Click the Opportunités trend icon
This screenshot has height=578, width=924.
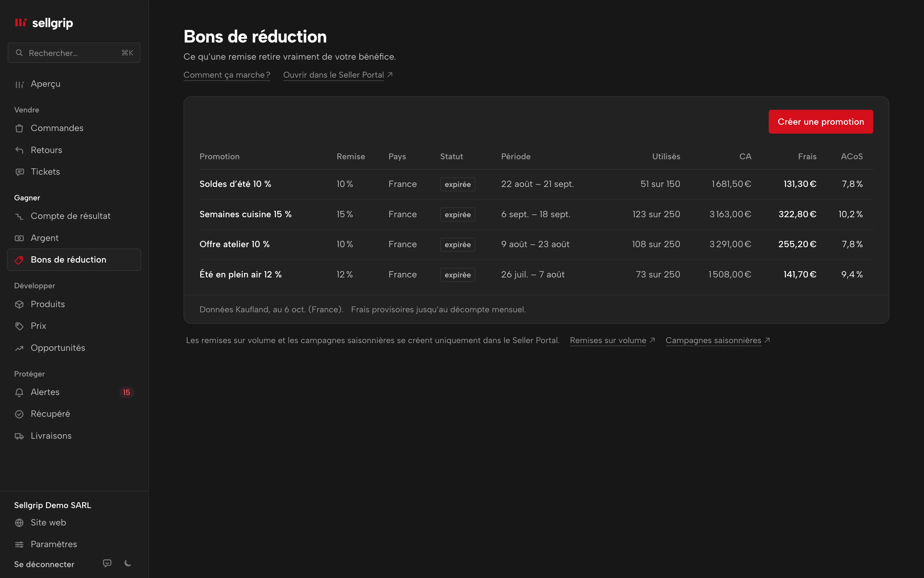(x=19, y=348)
